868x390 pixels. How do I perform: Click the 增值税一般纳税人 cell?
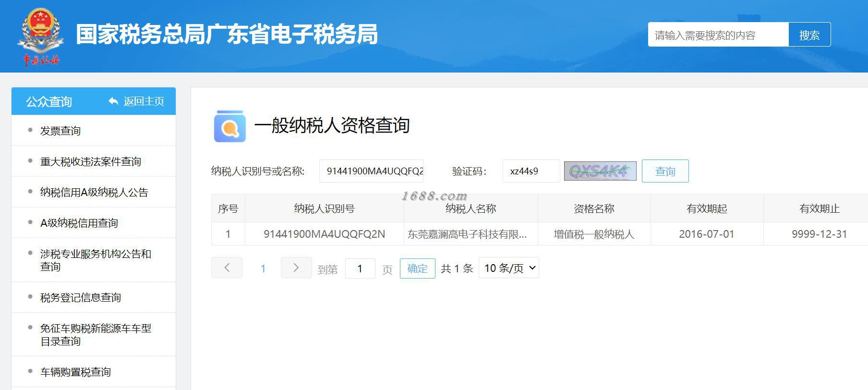pos(594,234)
